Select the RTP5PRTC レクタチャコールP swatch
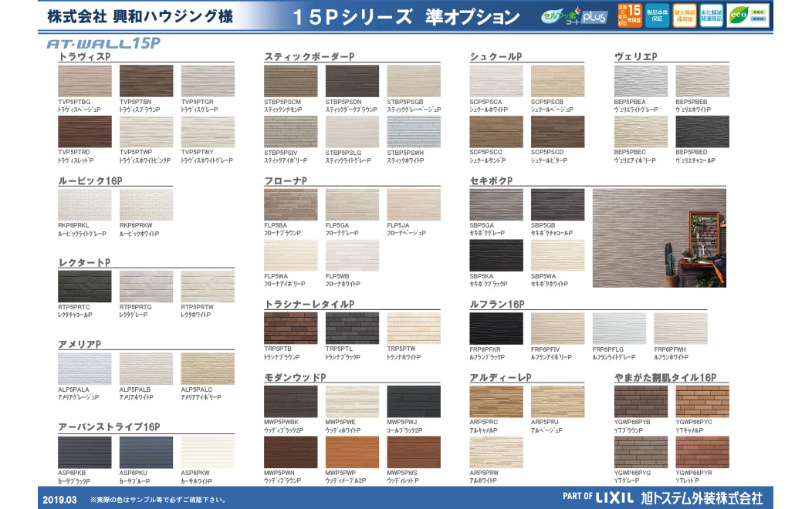This screenshot has width=812, height=509. [x=84, y=286]
